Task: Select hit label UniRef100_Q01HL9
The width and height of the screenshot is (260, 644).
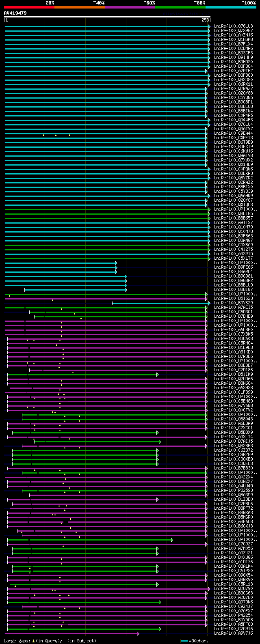Action: click(x=233, y=165)
